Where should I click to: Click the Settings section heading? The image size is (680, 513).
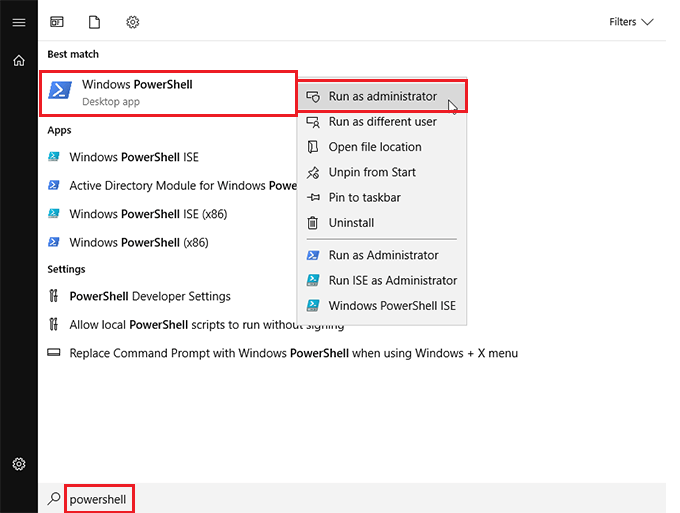pos(66,269)
